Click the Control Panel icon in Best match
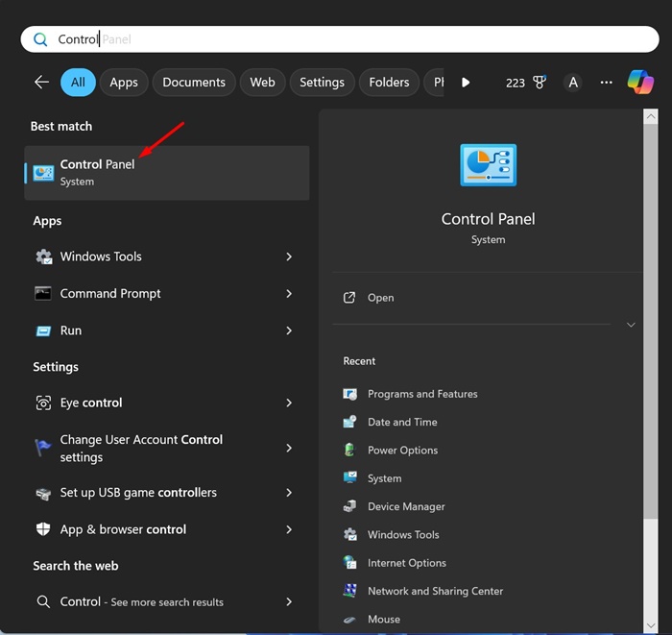672x635 pixels. (x=43, y=173)
